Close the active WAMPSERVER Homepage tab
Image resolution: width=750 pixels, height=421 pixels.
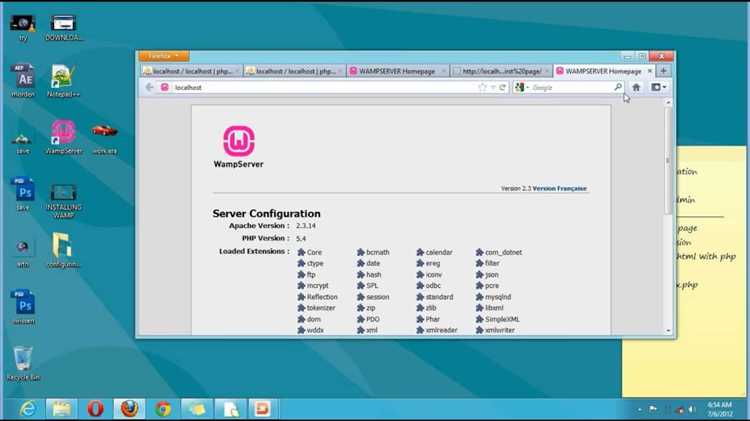(650, 71)
